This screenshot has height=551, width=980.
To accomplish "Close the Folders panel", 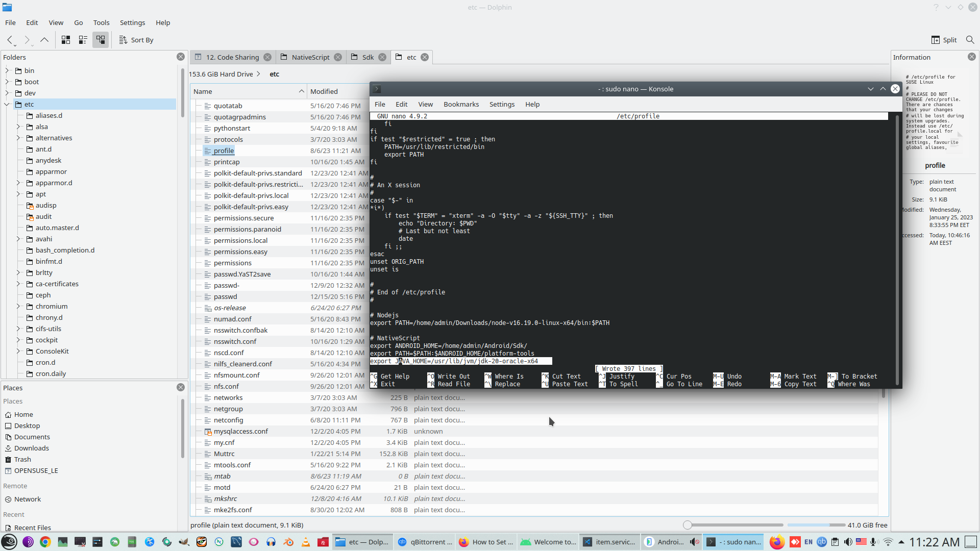I will [181, 57].
